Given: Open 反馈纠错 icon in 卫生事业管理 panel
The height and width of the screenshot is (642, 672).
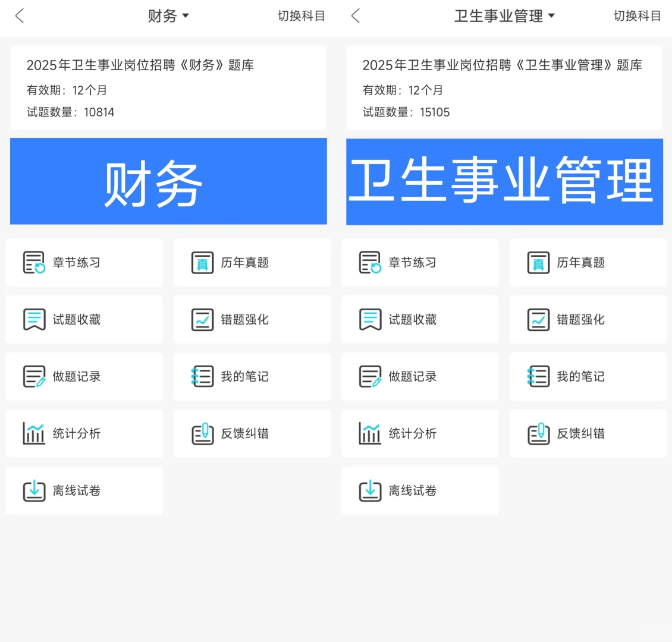Looking at the screenshot, I should (x=538, y=433).
